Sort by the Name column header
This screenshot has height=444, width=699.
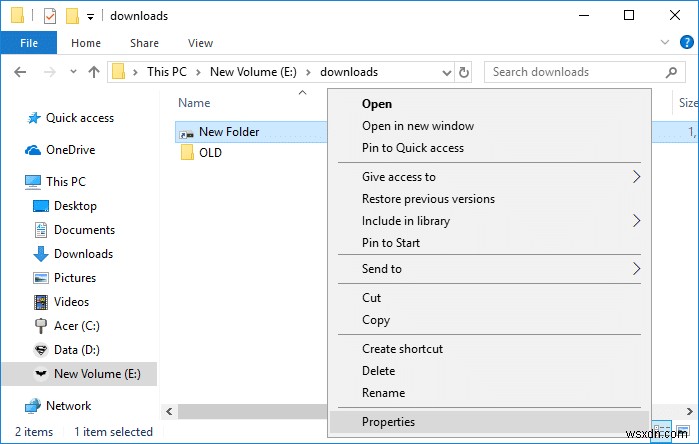click(x=194, y=103)
